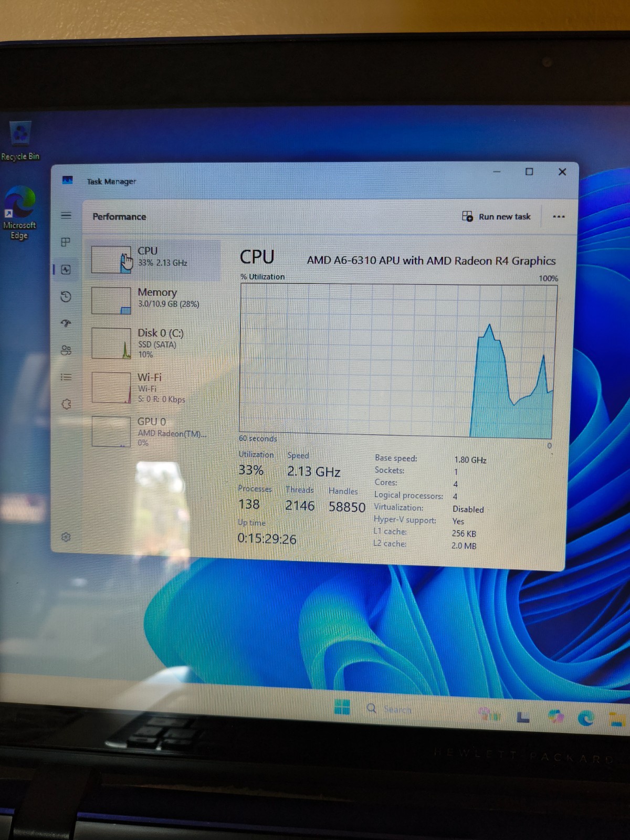The width and height of the screenshot is (630, 840).
Task: Open the Services page from the sidebar
Action: pos(66,404)
